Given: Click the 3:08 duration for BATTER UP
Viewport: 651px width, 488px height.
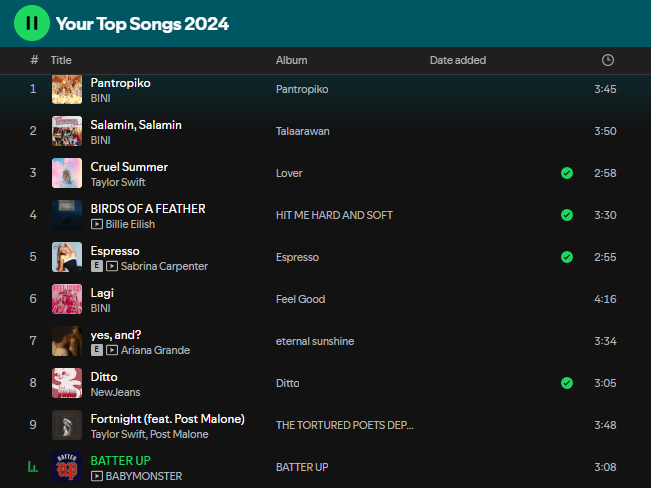Looking at the screenshot, I should click(x=605, y=467).
